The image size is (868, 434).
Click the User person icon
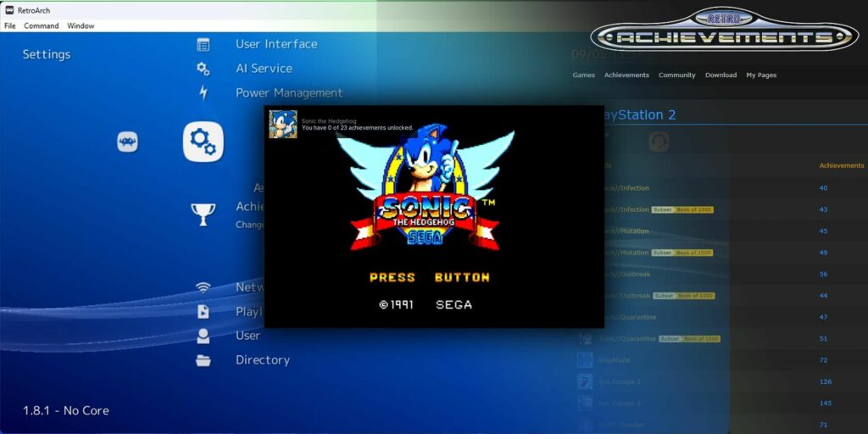coord(203,336)
